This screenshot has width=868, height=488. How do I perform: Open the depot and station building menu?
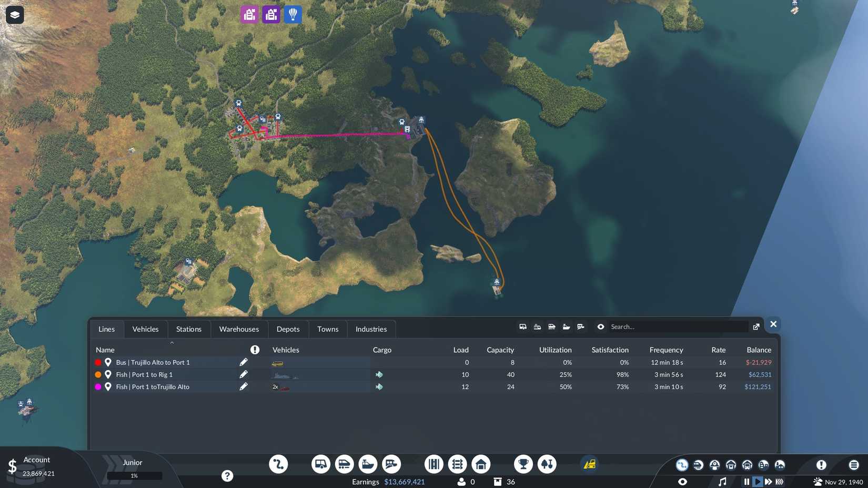tap(481, 464)
